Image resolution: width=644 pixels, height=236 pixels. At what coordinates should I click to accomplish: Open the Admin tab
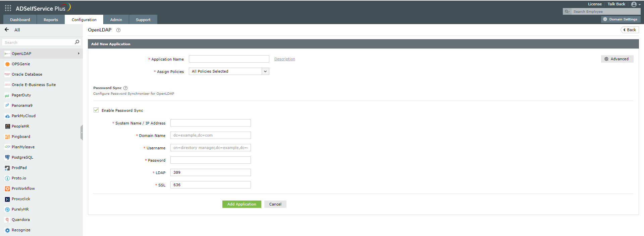116,19
